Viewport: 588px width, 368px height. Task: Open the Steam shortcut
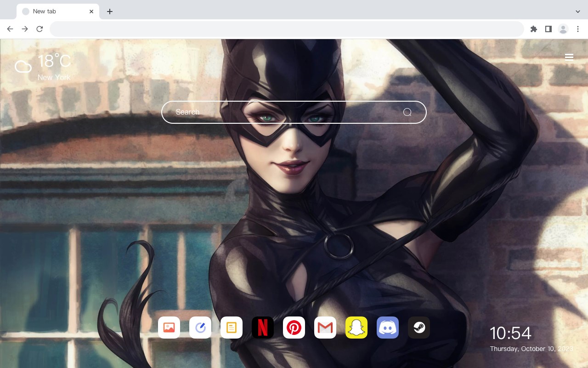(419, 328)
